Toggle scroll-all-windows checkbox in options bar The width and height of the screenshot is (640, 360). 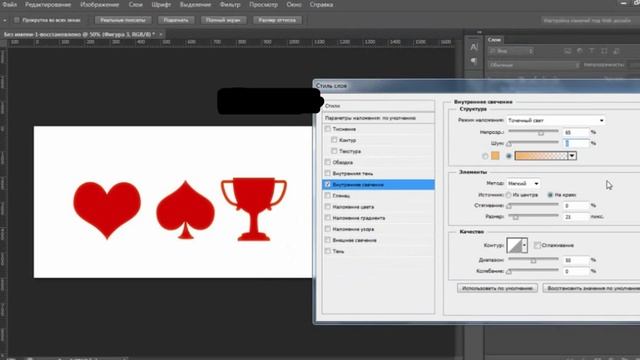pos(17,20)
